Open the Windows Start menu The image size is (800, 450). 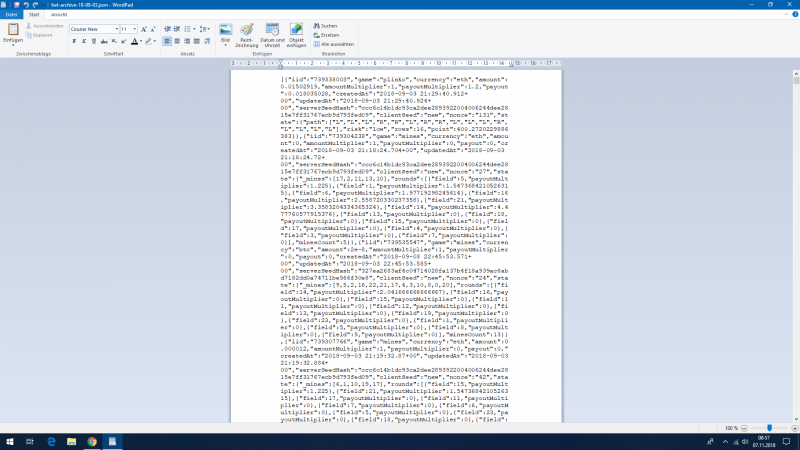pos(10,442)
